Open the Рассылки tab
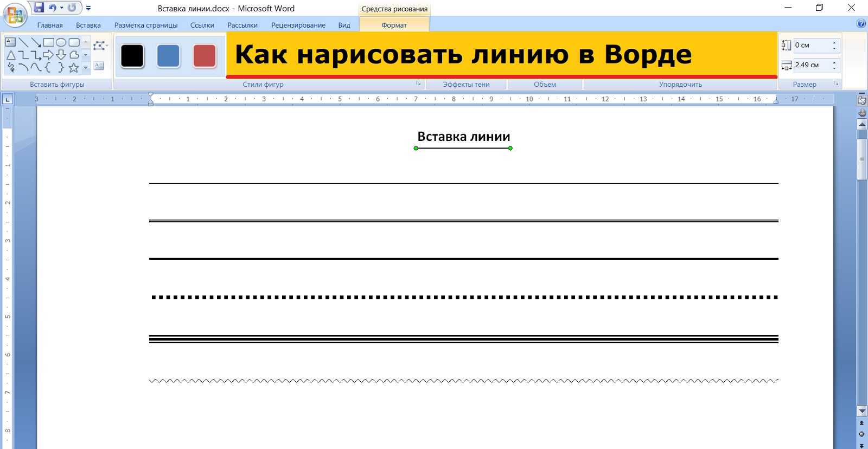Screen dimensions: 868x449 click(x=242, y=25)
